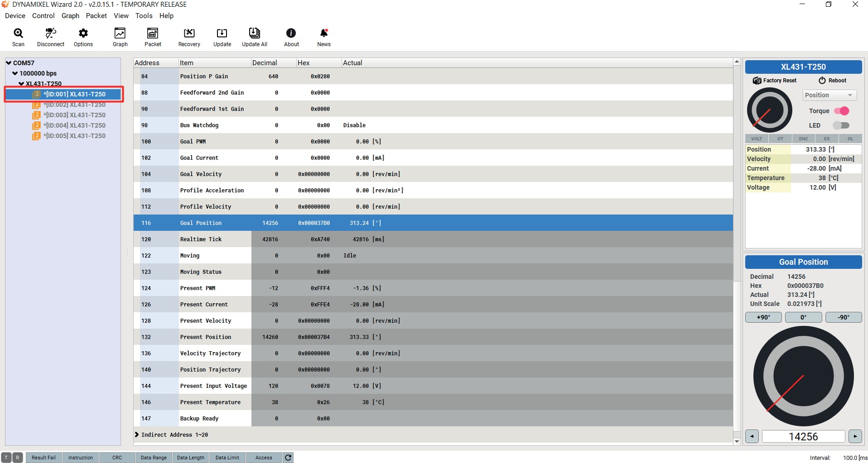
Task: Enable the LED toggle switch
Action: click(x=841, y=125)
